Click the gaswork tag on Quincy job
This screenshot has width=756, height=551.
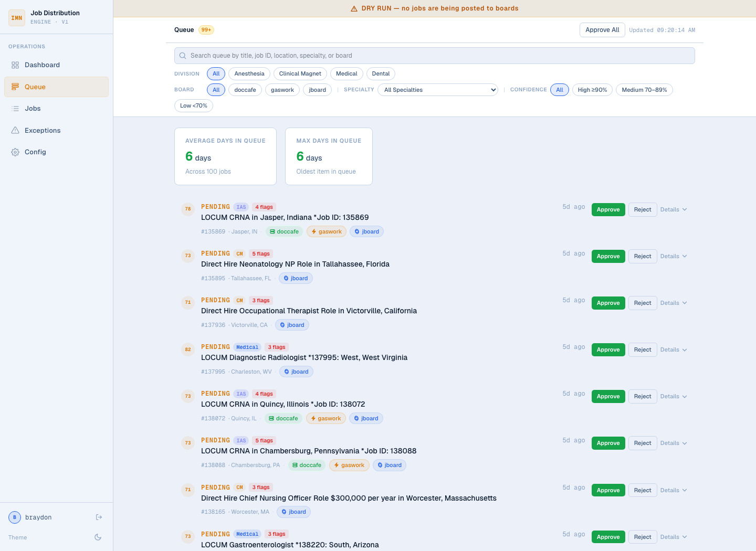coord(325,418)
